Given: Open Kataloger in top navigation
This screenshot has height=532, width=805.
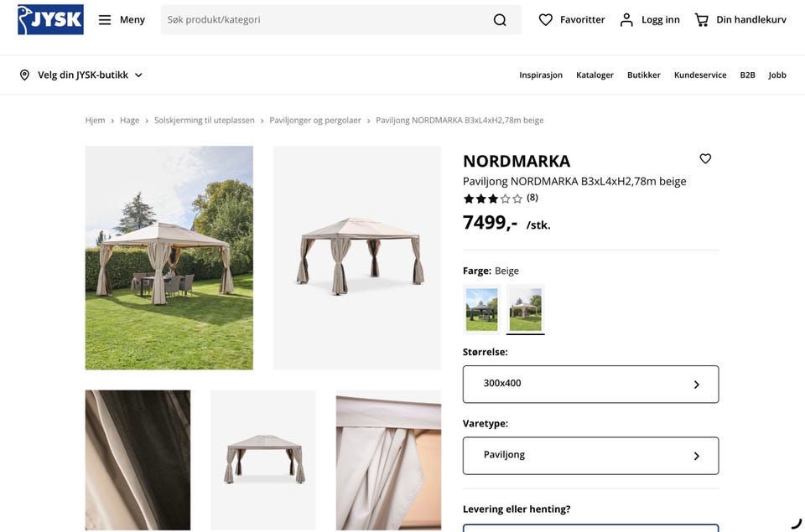Looking at the screenshot, I should 595,75.
